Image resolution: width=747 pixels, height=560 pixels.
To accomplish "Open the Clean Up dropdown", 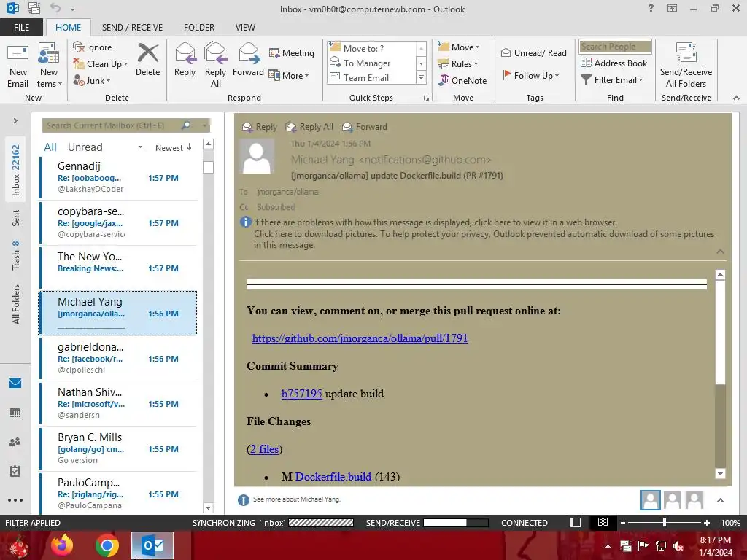I will click(x=101, y=64).
